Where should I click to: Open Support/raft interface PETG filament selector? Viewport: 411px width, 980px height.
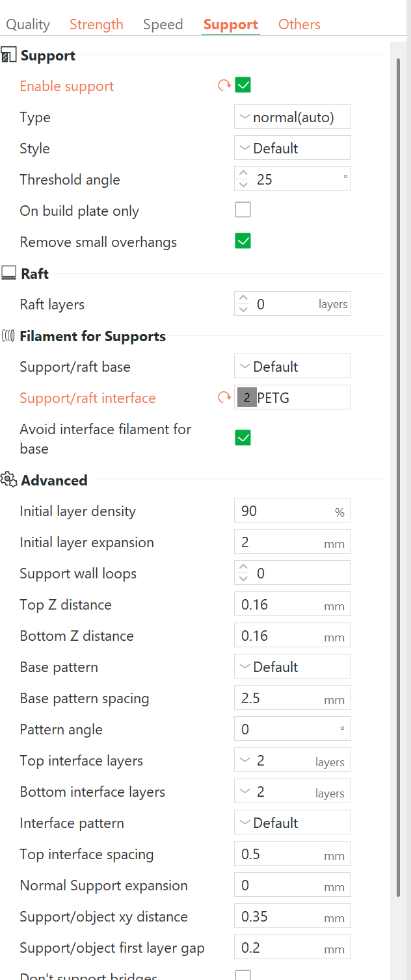click(x=293, y=398)
